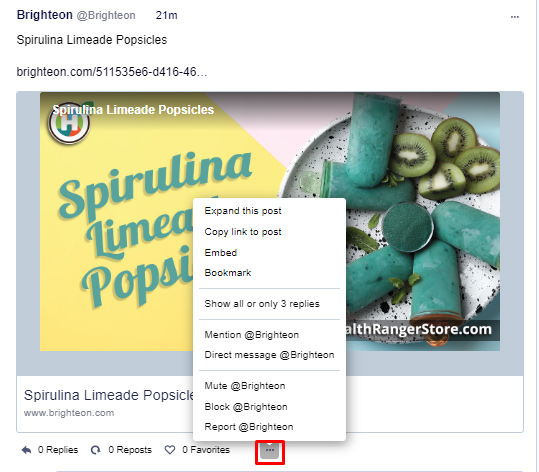
Task: Select Embed from the menu
Action: tap(221, 253)
